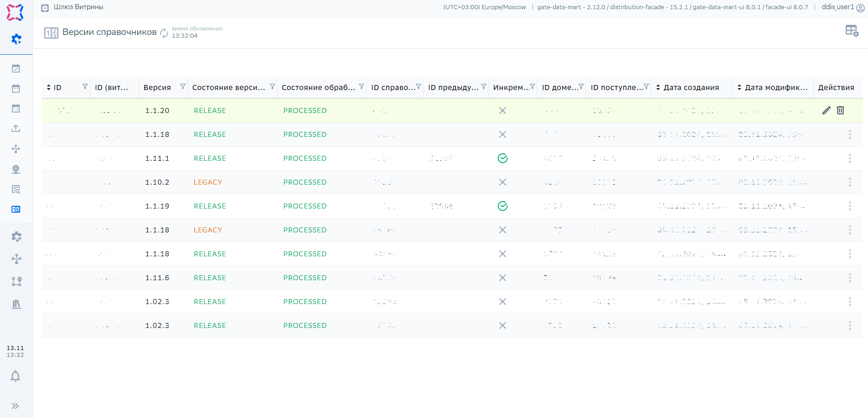Open the notifications bell icon
Screen dimensions: 868x418
(16, 376)
